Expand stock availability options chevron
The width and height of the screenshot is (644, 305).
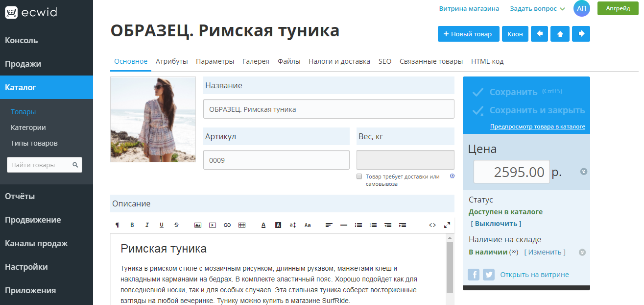(x=582, y=252)
